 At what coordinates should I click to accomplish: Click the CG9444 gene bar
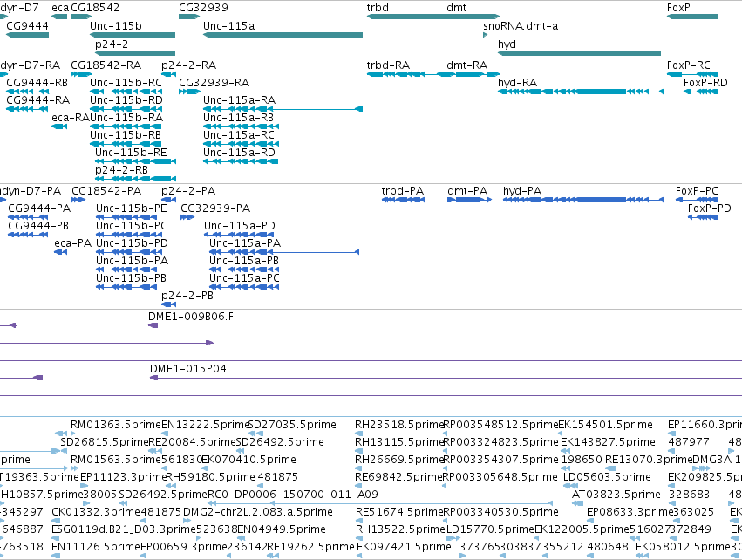click(x=27, y=35)
